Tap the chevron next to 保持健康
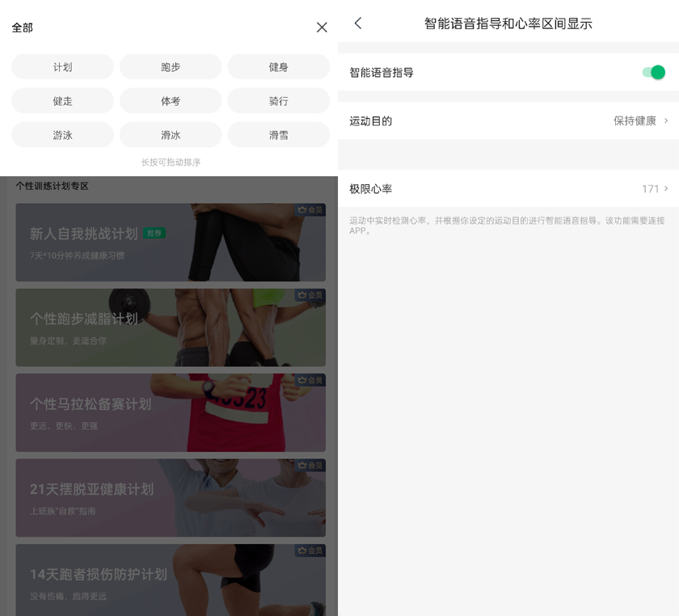The image size is (679, 616). pyautogui.click(x=666, y=121)
